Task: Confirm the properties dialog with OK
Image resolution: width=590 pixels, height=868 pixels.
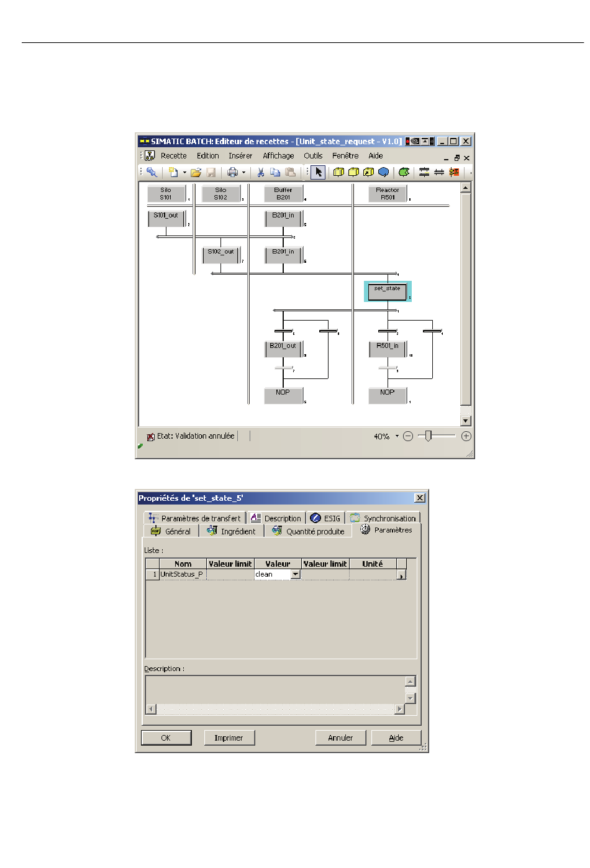Action: [166, 738]
